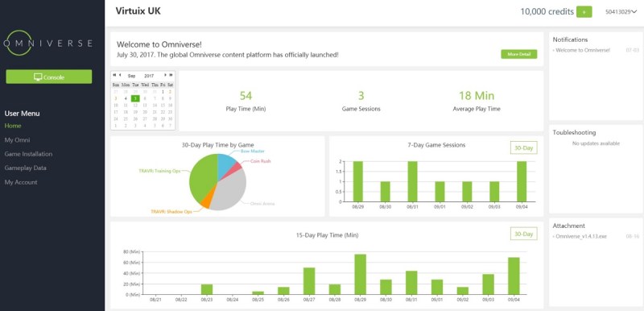Add credits with the green plus button

[584, 11]
